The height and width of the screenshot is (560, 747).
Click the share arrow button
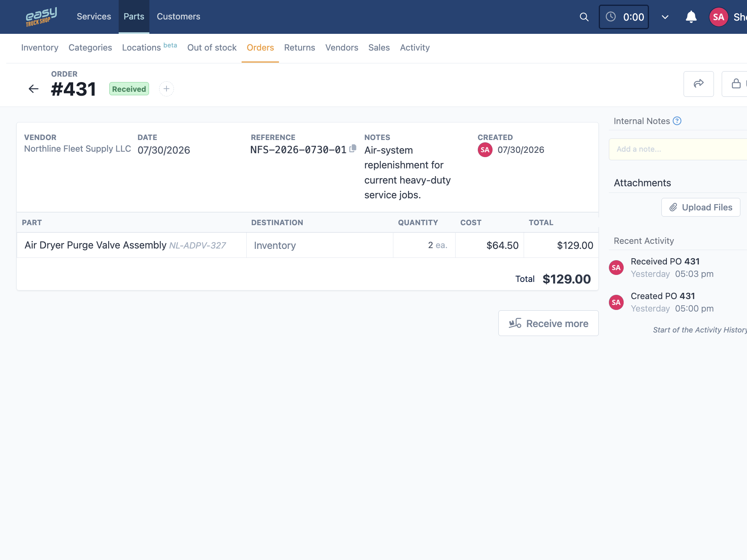(x=699, y=84)
